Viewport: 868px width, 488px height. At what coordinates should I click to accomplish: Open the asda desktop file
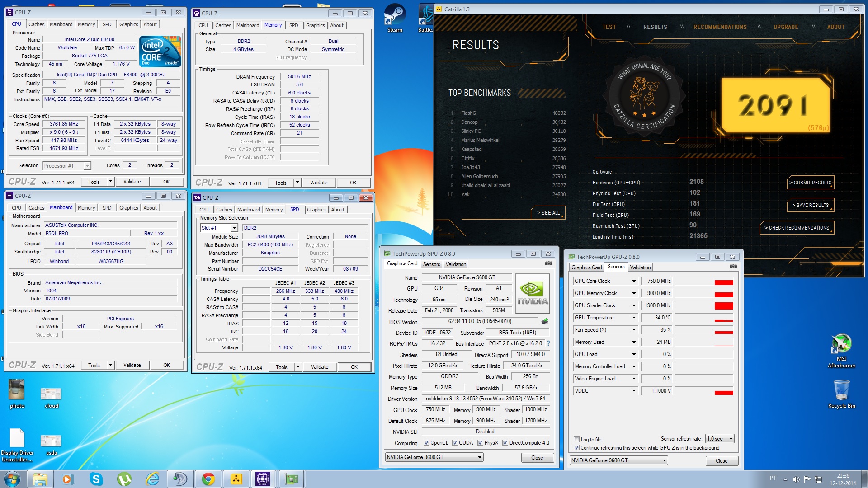(x=51, y=445)
